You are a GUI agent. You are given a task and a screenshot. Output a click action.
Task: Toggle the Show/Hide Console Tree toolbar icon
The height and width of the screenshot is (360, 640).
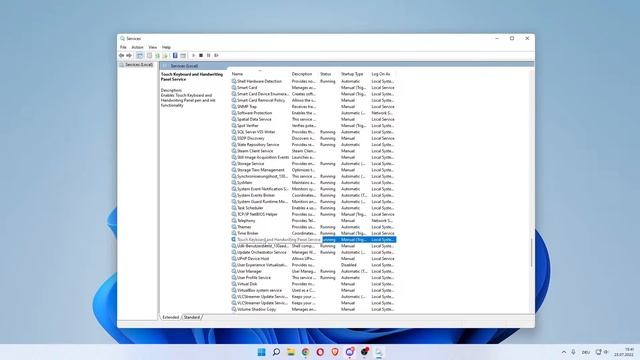(x=140, y=56)
